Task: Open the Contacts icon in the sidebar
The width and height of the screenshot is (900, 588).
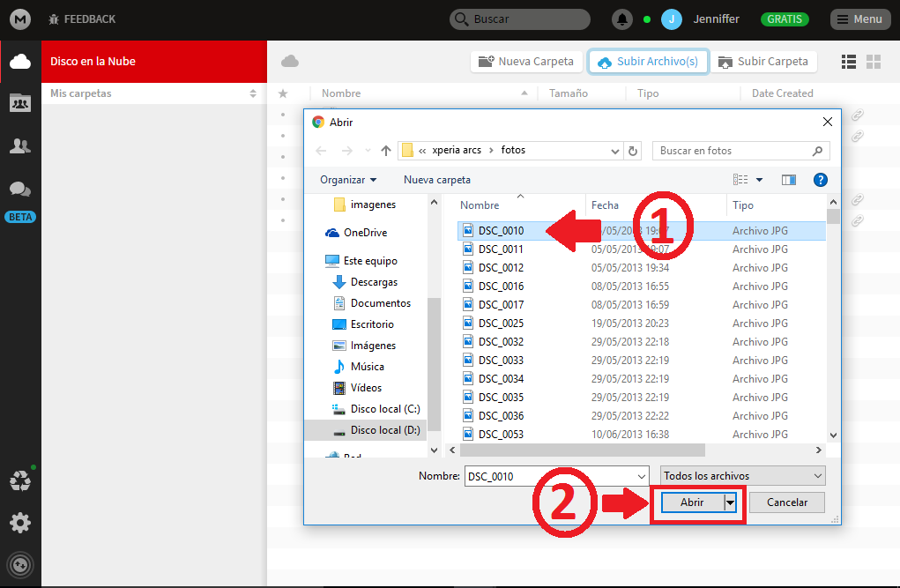Action: (19, 143)
